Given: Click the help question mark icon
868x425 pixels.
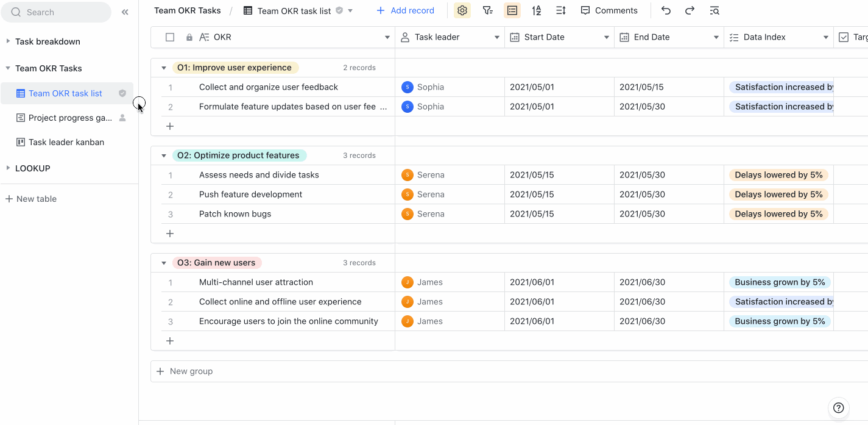Looking at the screenshot, I should coord(838,407).
